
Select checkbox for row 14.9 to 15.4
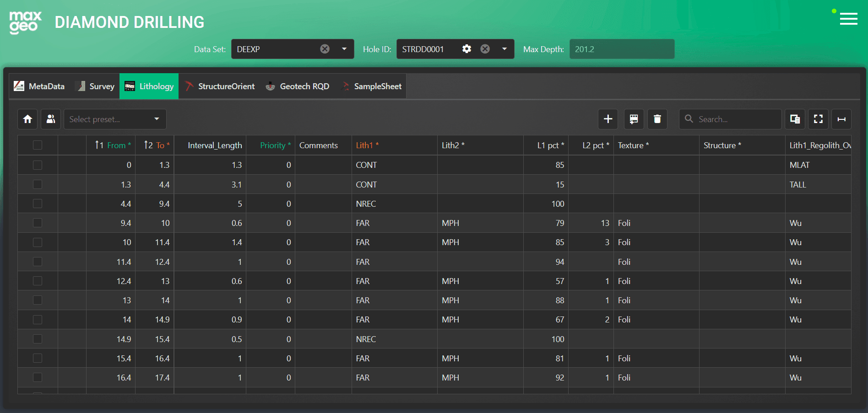[38, 339]
